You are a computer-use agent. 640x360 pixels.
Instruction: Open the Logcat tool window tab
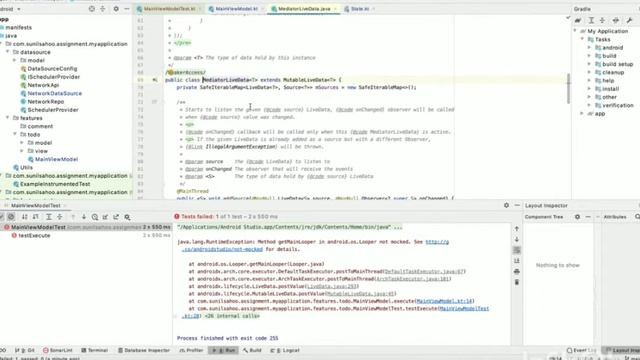click(285, 350)
